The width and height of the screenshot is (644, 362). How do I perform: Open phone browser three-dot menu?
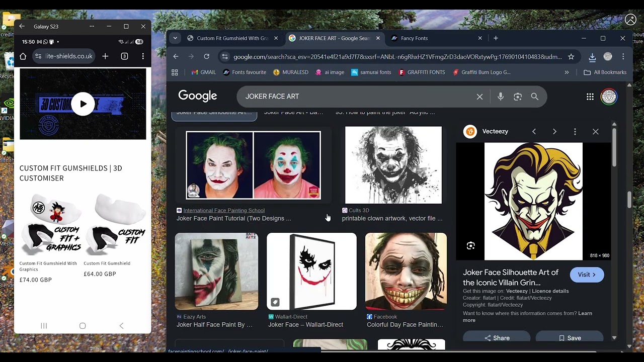(x=143, y=56)
